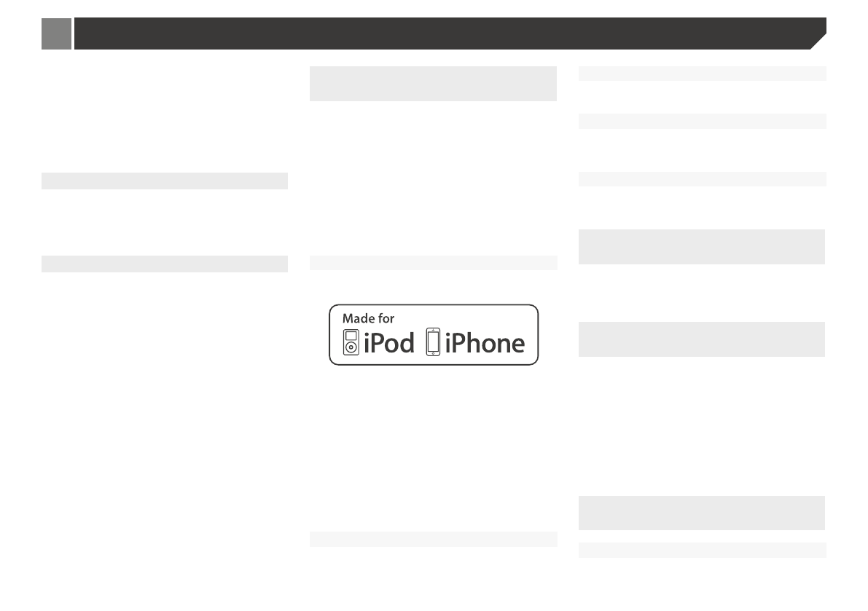Select the second thin bar in right column
Image resolution: width=868 pixels, height=611 pixels.
click(x=702, y=121)
